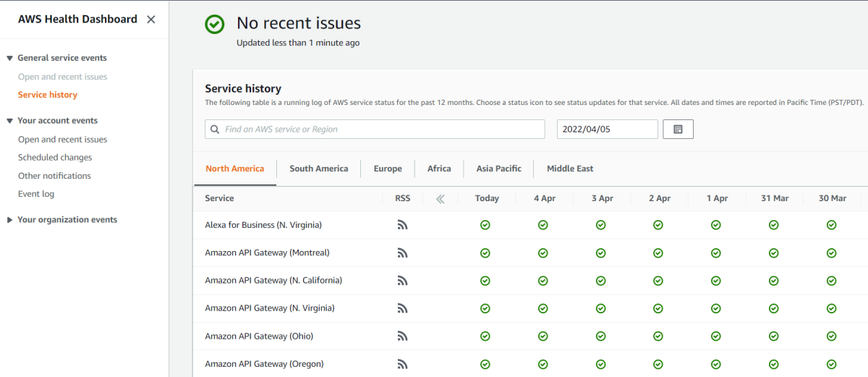The height and width of the screenshot is (377, 868).
Task: Expand Your organization events section
Action: click(x=10, y=220)
